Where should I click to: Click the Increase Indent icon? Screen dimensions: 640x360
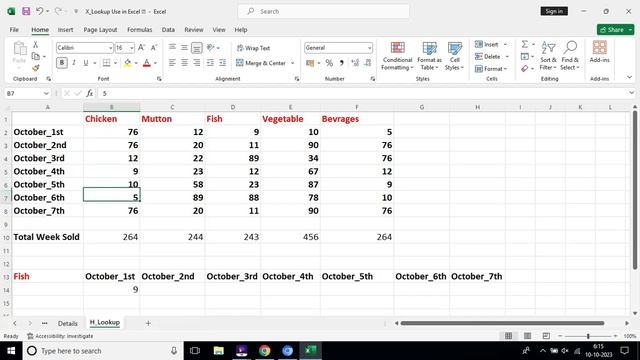(222, 63)
